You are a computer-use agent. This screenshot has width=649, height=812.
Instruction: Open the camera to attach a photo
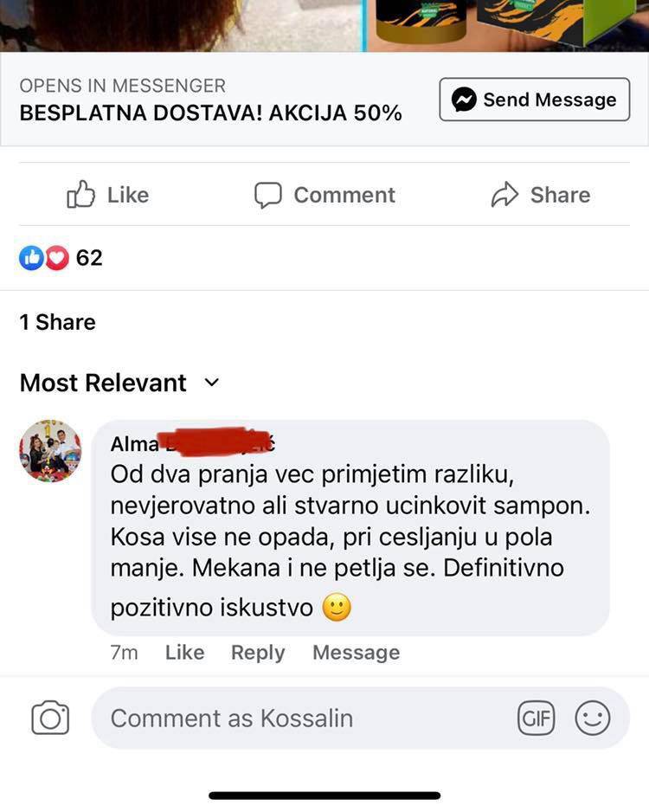(x=50, y=718)
